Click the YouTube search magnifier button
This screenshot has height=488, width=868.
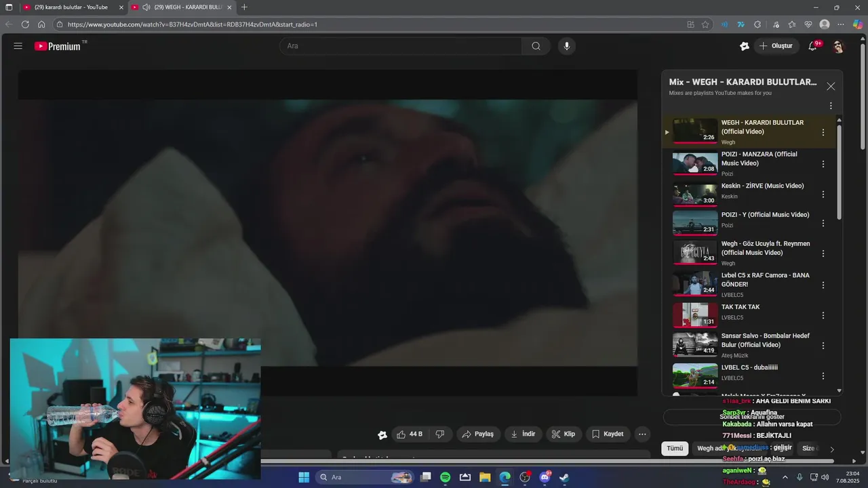[x=536, y=46]
